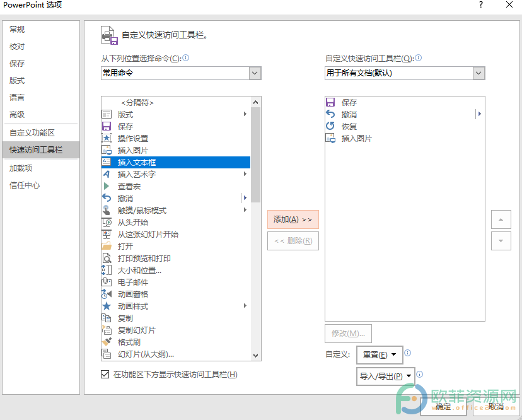The width and height of the screenshot is (522, 420).
Task: Click the << 删除(R) button
Action: (x=293, y=241)
